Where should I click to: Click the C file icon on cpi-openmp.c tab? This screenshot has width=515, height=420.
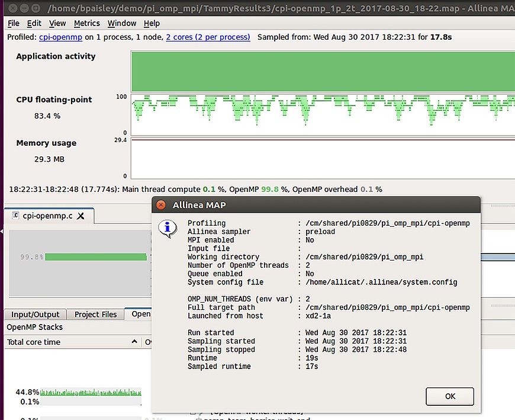tap(15, 216)
